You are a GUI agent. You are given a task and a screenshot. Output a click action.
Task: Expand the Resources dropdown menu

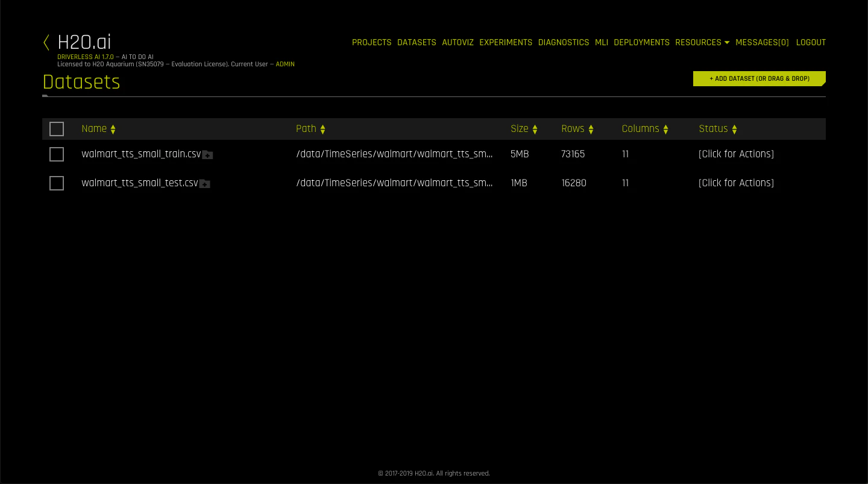(702, 42)
